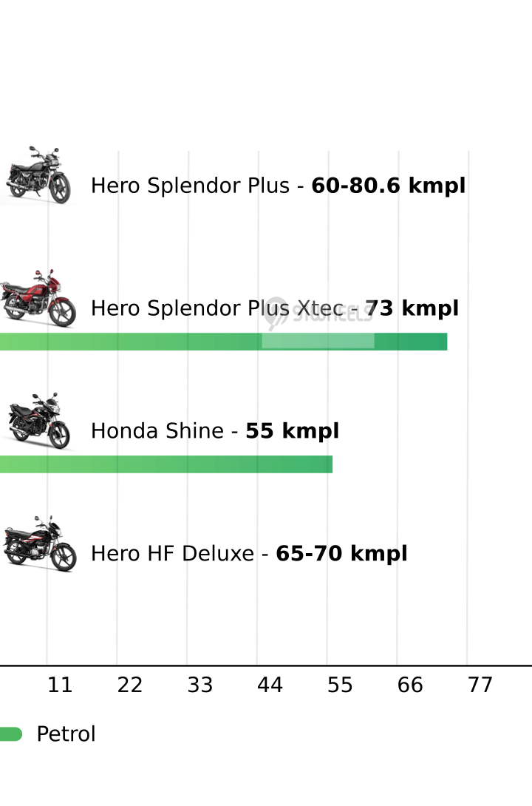532x806 pixels.
Task: Select the Hero Splendor Plus Xtec mileage bar
Action: 222,342
